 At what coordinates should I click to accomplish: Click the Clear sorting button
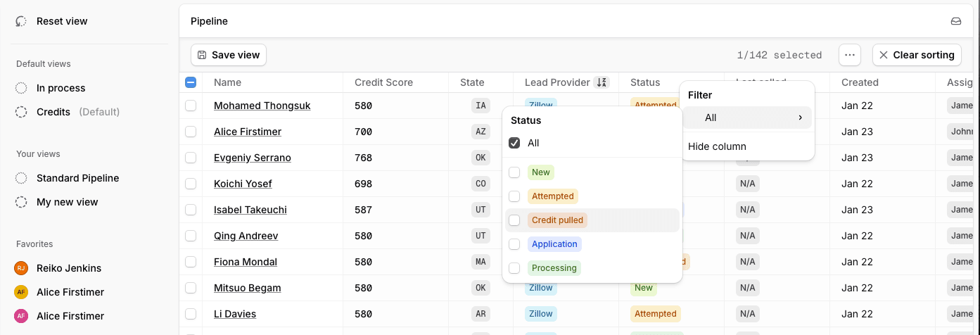[x=917, y=55]
